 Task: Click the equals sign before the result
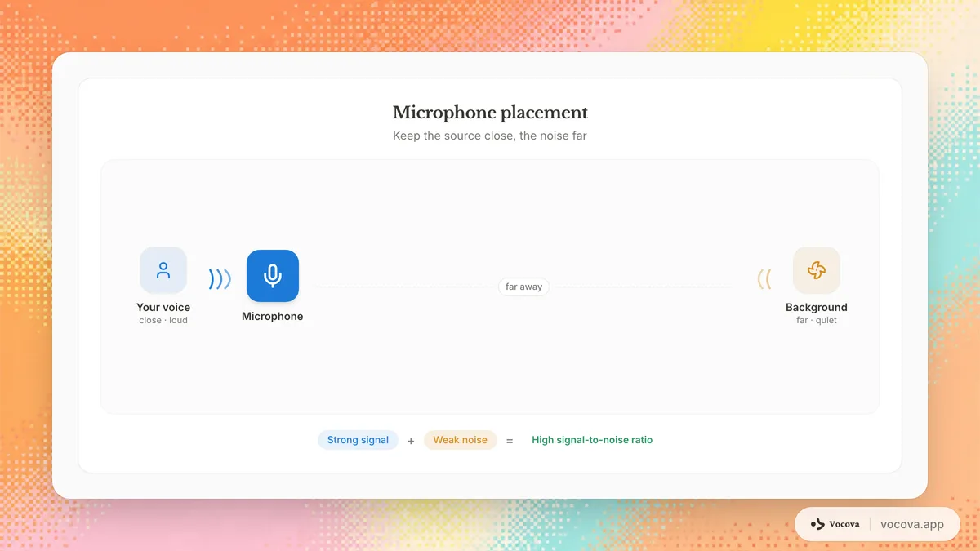pos(510,441)
